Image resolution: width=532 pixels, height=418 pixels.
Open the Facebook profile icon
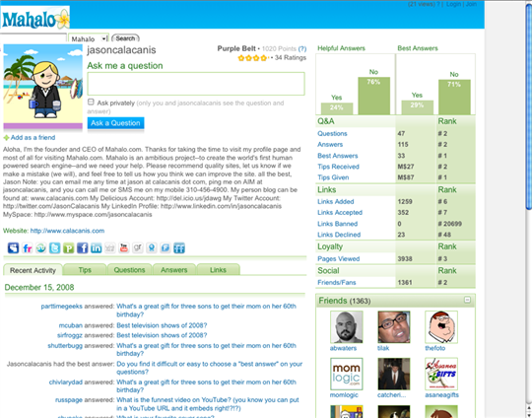tap(83, 248)
